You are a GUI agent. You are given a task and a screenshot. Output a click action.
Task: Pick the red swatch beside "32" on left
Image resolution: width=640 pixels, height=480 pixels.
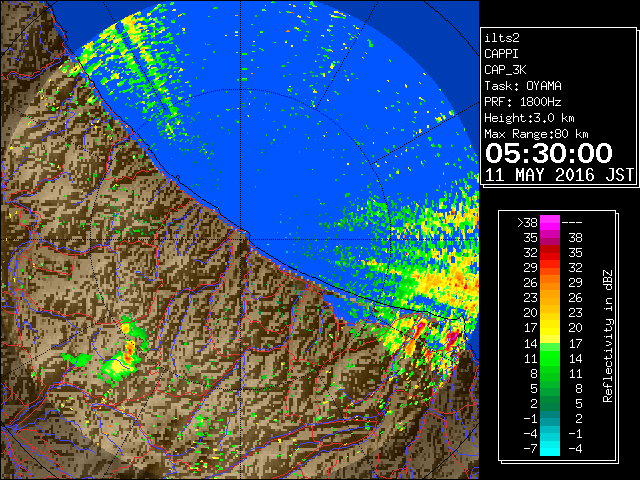coord(550,253)
